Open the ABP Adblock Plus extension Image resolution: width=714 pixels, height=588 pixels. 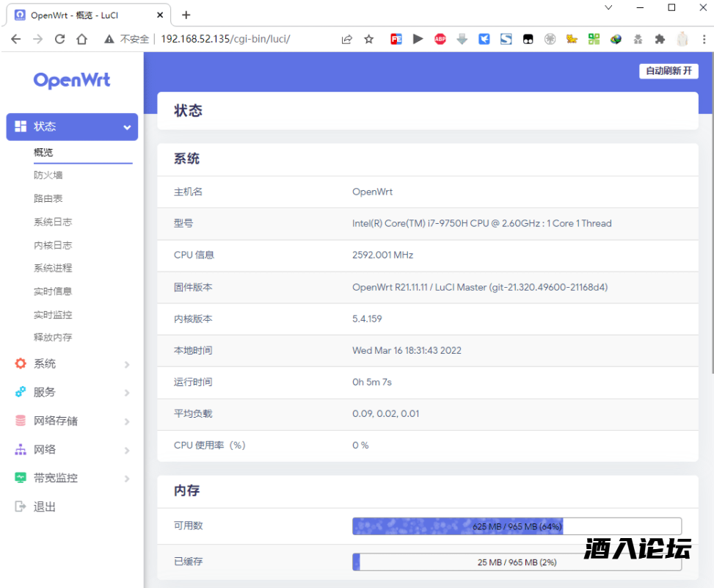tap(440, 39)
